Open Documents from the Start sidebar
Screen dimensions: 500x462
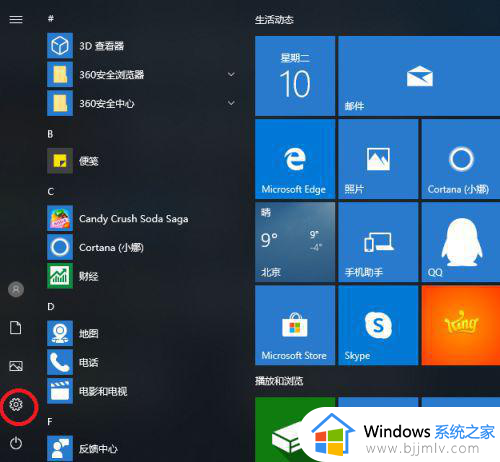[16, 328]
